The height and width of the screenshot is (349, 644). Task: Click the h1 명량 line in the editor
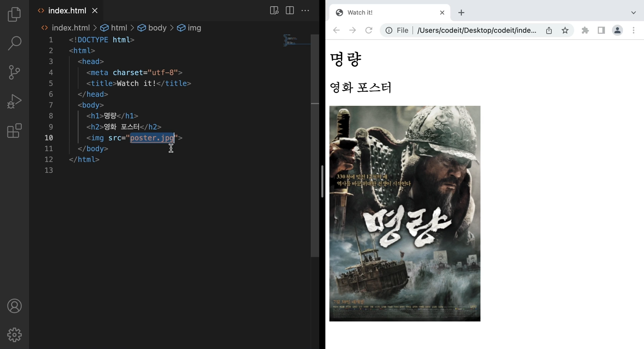(x=112, y=116)
